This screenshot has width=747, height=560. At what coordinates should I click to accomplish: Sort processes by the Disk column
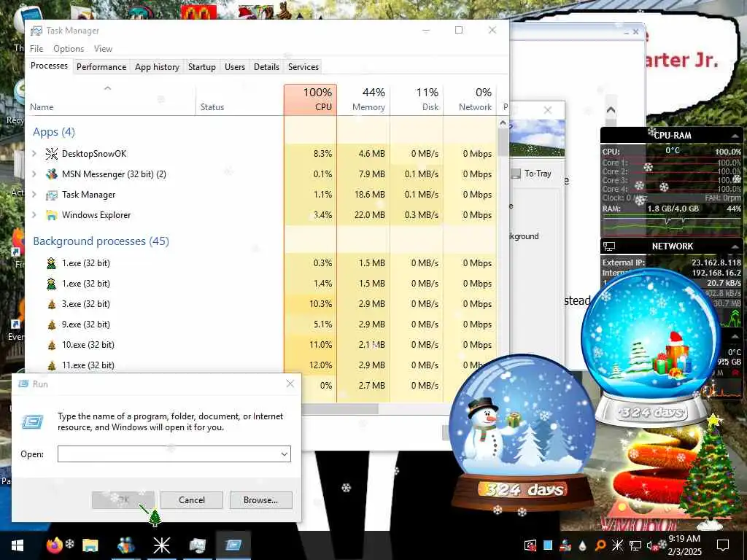pyautogui.click(x=417, y=100)
